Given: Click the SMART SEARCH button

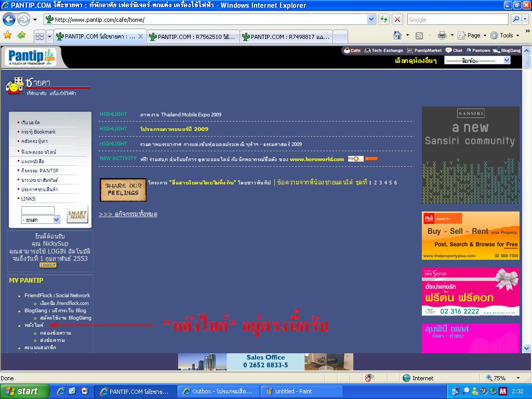Looking at the screenshot, I should [x=77, y=215].
